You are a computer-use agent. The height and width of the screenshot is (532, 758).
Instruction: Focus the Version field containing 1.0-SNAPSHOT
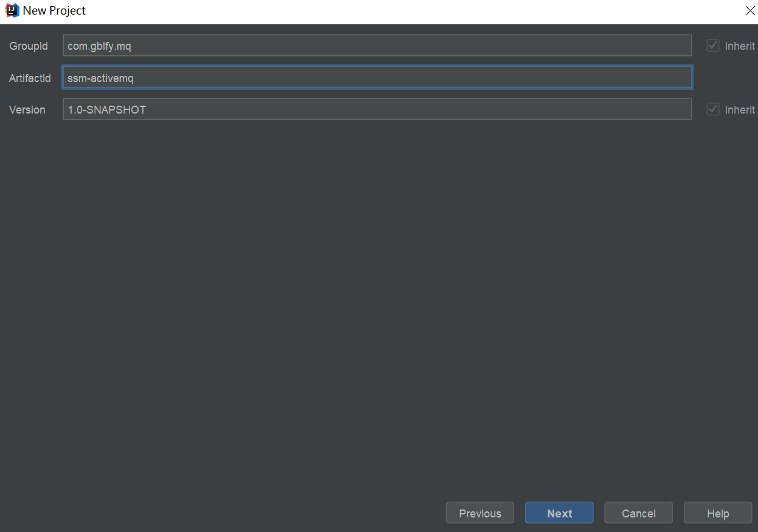377,109
